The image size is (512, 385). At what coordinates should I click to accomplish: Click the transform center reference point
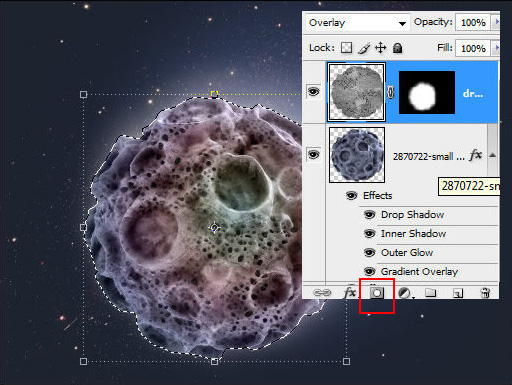click(x=214, y=228)
